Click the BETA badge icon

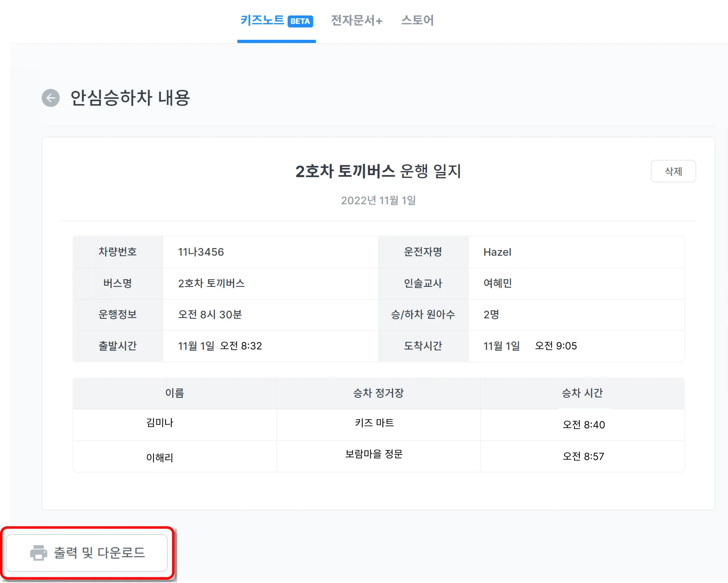[x=300, y=21]
